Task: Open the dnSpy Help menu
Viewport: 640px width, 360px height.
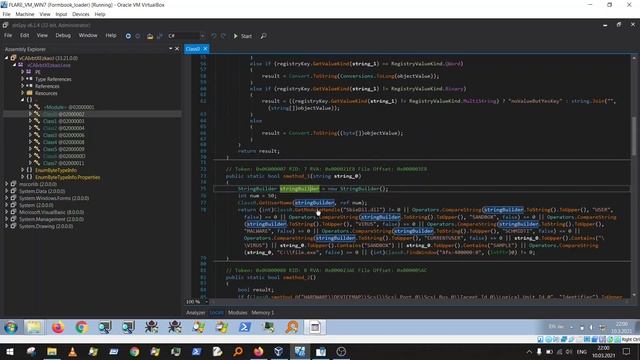Action: tap(111, 36)
